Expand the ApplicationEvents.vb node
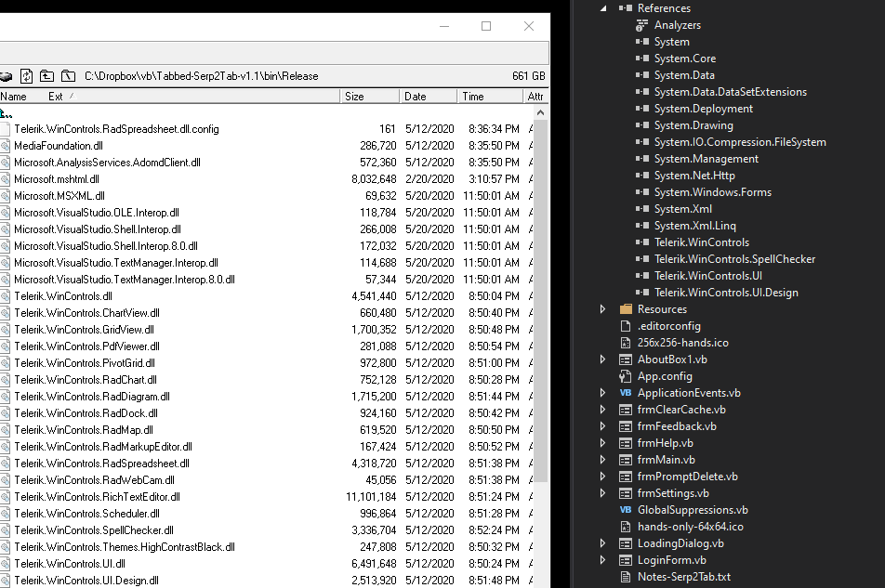This screenshot has height=588, width=885. 602,393
